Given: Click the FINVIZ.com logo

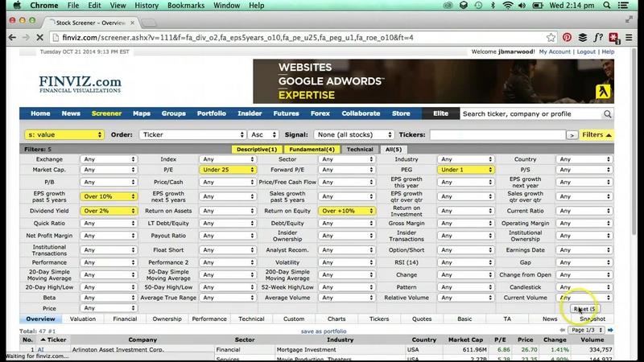Looking at the screenshot, I should (80, 84).
